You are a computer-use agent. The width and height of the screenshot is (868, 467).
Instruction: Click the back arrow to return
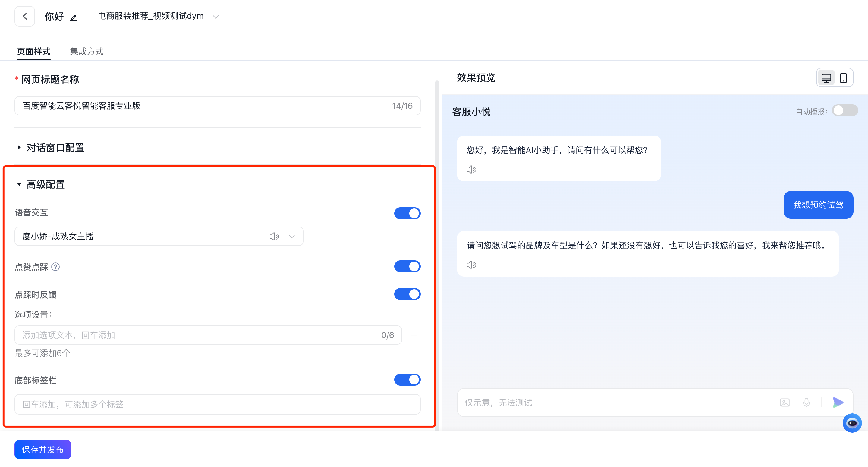[x=25, y=16]
